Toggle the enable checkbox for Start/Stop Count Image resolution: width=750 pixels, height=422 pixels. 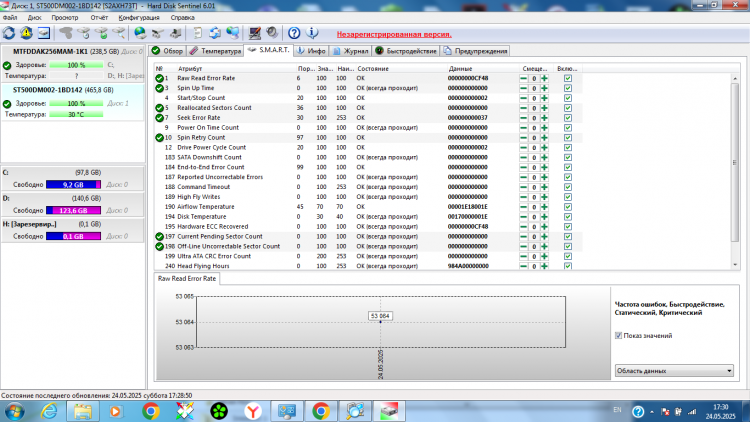568,98
